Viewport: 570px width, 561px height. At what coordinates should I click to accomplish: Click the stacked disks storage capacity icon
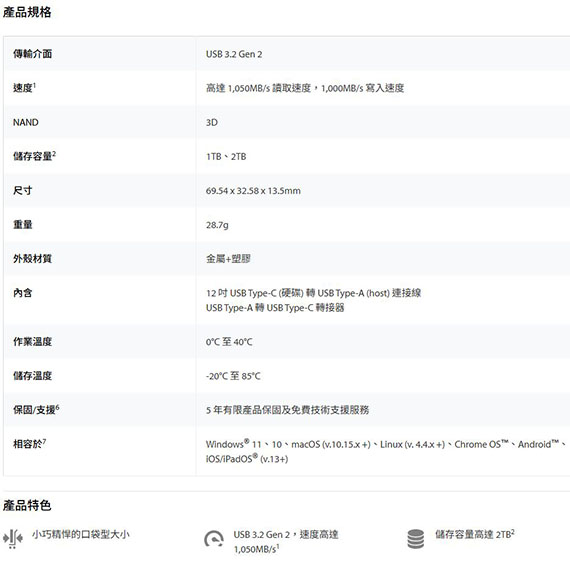point(416,538)
